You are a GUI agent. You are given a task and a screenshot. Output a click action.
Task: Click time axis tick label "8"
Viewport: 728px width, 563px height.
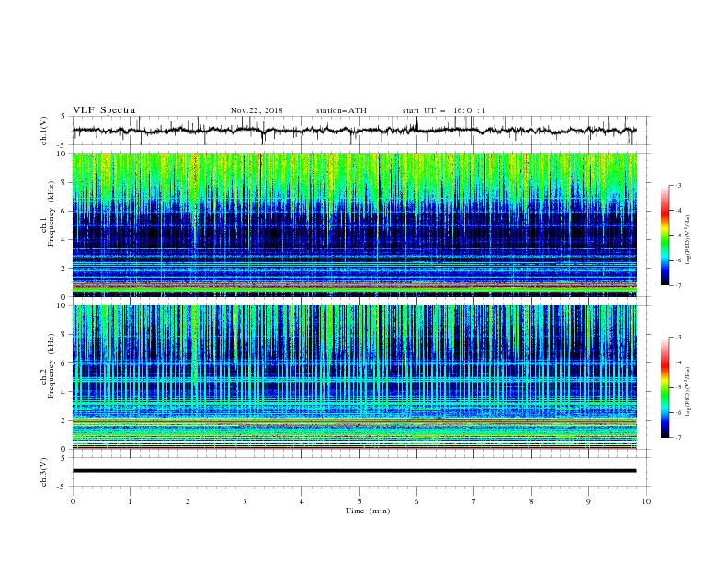[531, 501]
